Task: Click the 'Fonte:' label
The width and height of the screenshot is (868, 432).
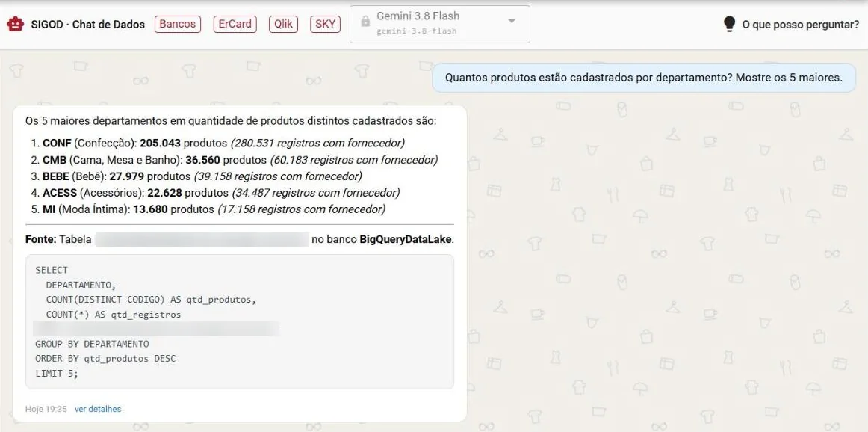Action: 41,240
